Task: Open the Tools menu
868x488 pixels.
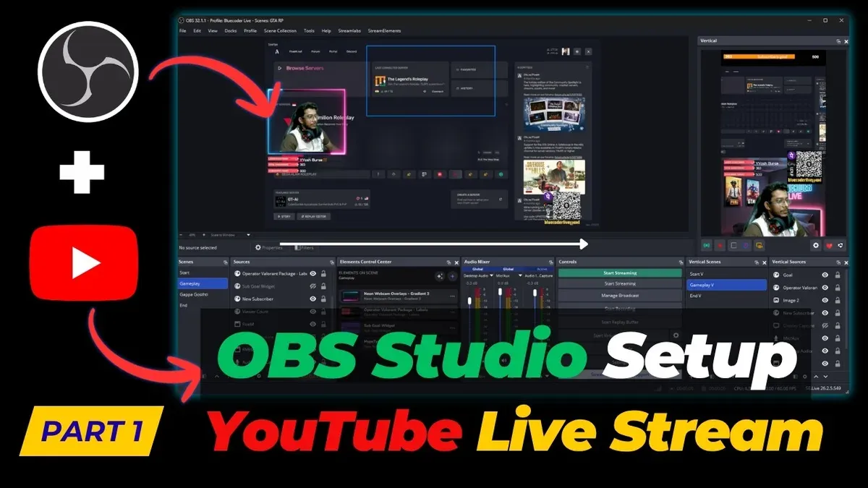Action: (309, 31)
